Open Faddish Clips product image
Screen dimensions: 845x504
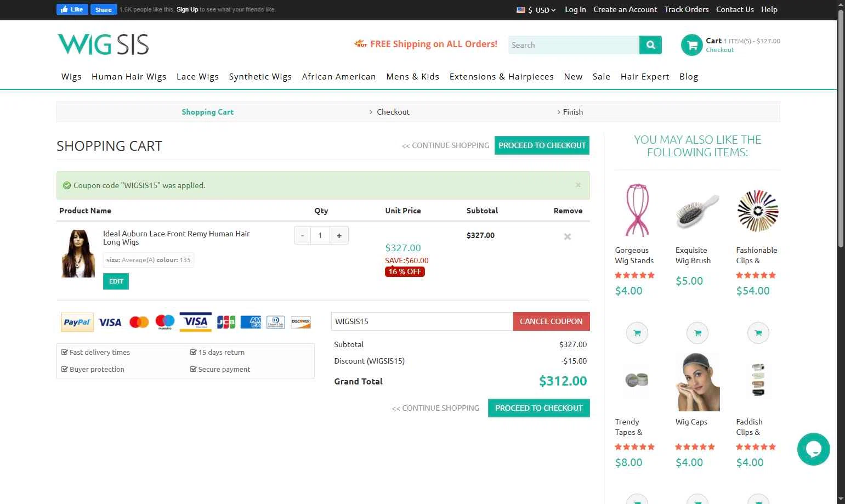click(758, 380)
